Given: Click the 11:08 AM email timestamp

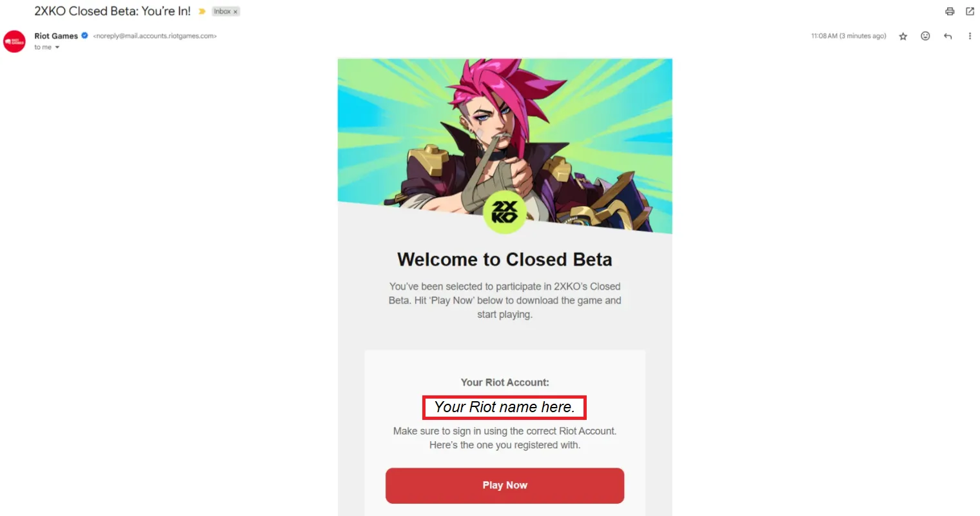Looking at the screenshot, I should [x=848, y=36].
